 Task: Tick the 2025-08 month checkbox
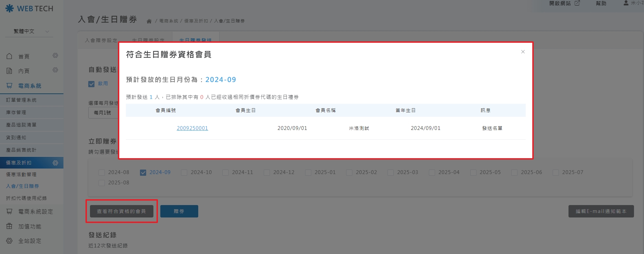point(102,183)
